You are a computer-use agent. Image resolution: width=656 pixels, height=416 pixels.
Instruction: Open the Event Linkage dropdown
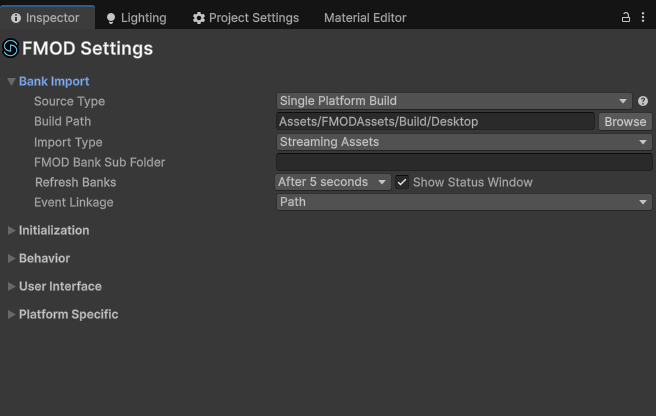click(464, 202)
